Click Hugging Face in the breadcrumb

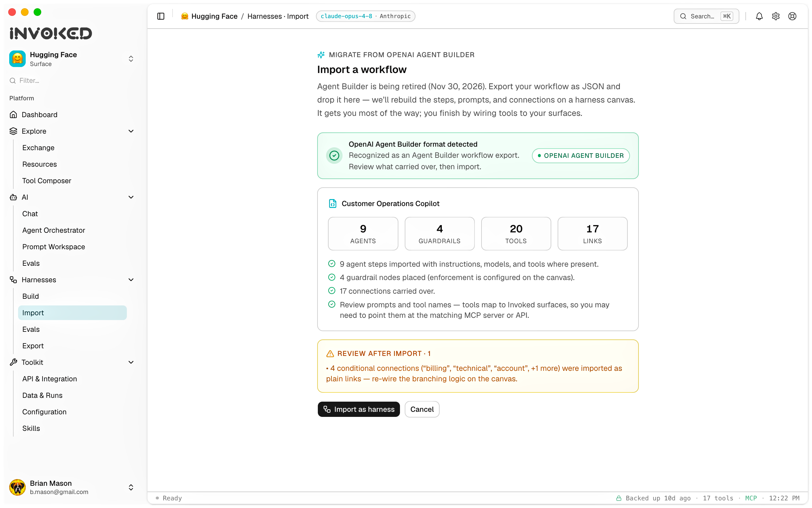[x=214, y=16]
